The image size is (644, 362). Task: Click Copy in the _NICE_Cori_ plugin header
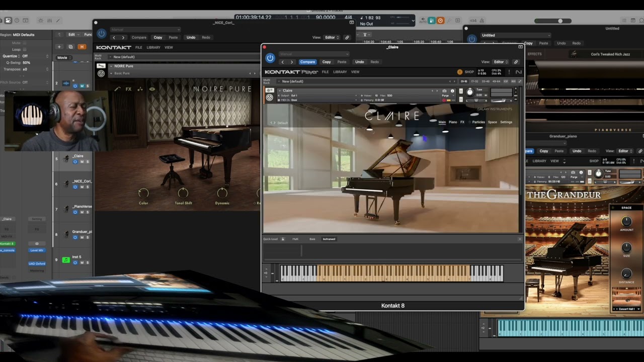click(158, 37)
